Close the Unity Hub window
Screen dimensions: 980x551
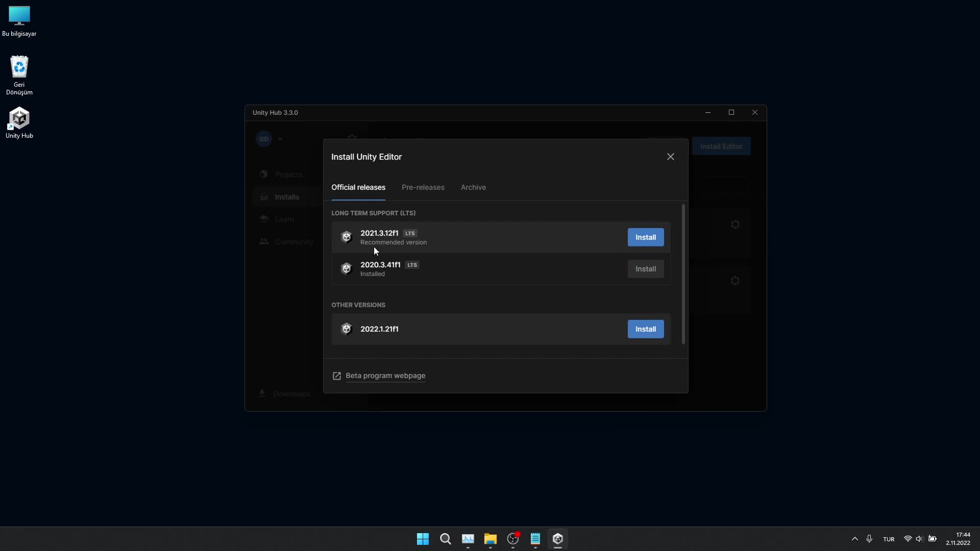click(x=755, y=113)
